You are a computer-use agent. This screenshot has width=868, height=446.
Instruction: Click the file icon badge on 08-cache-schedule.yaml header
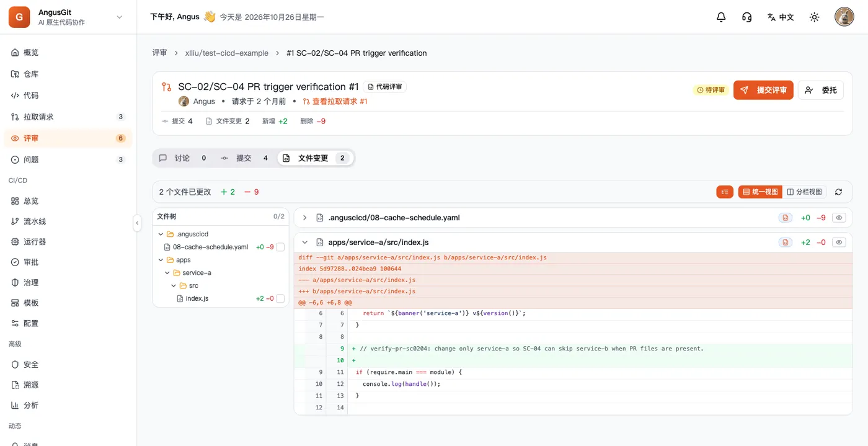point(786,218)
